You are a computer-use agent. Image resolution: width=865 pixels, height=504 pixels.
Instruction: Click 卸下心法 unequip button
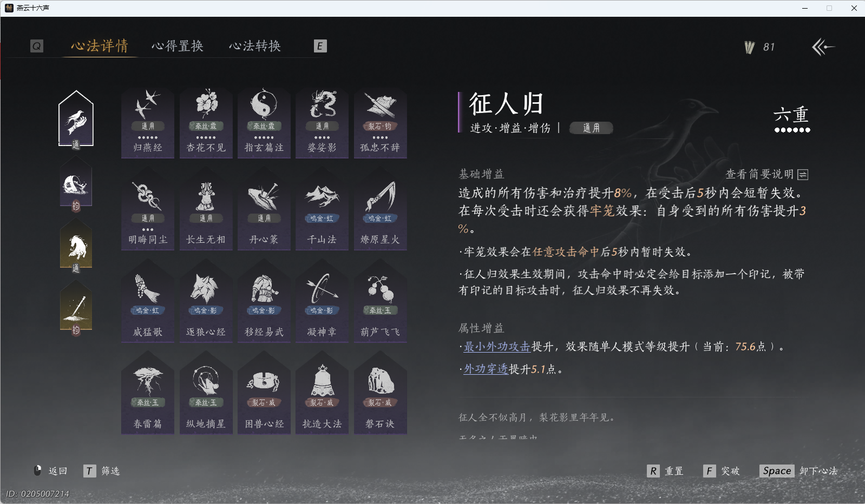(798, 471)
